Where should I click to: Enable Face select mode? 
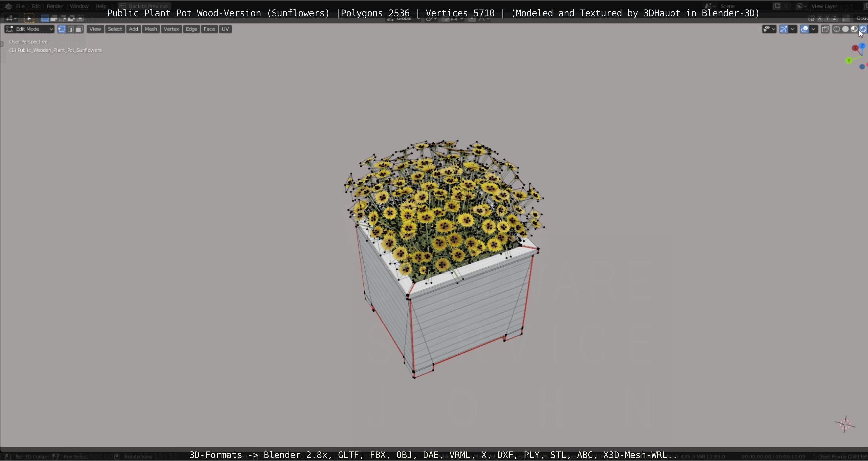pos(79,29)
